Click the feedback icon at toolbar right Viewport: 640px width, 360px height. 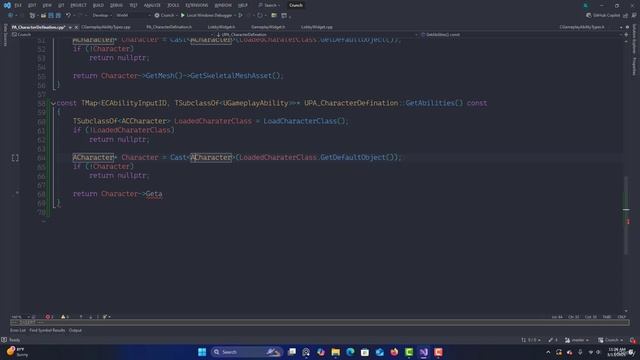pos(634,16)
